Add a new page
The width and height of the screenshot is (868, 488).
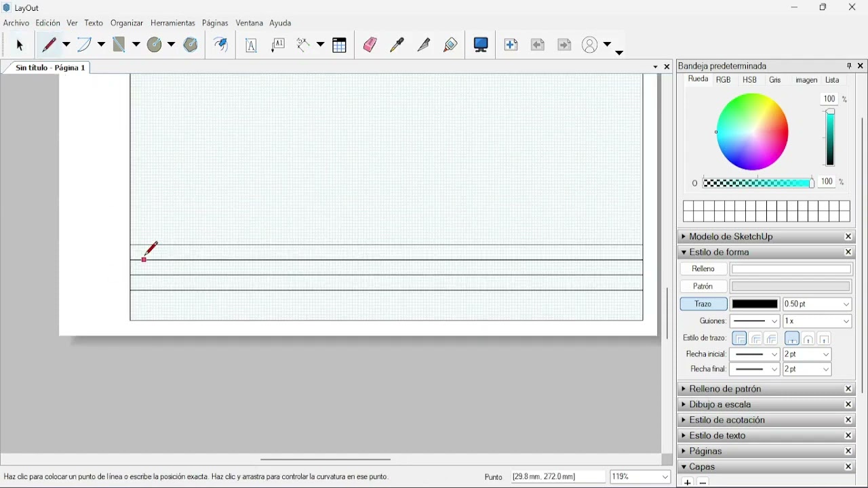tap(511, 45)
